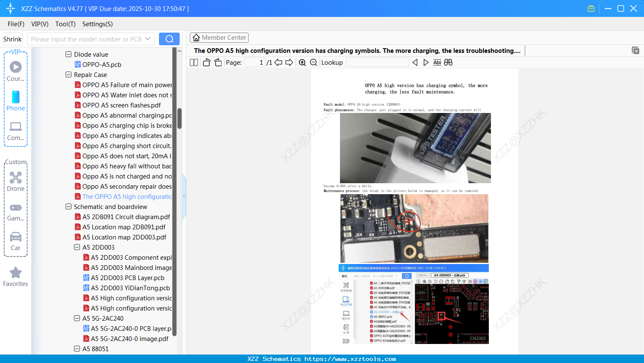Click the tree panel vertical scrollbar thumb

tap(179, 118)
